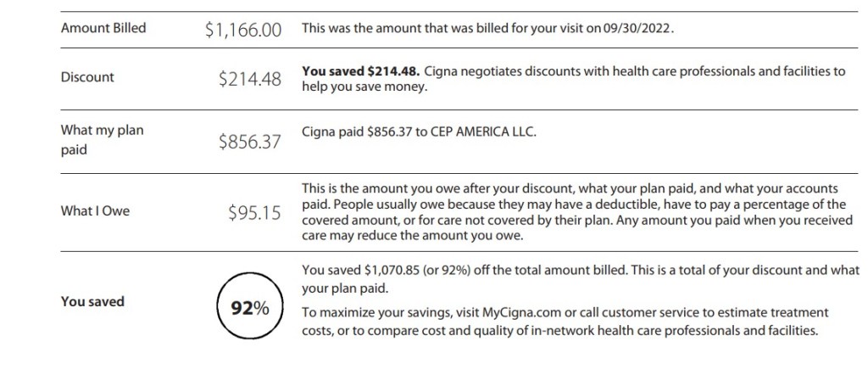Click the circled 92% savings badge
Viewport: 868px width, 375px height.
click(248, 307)
